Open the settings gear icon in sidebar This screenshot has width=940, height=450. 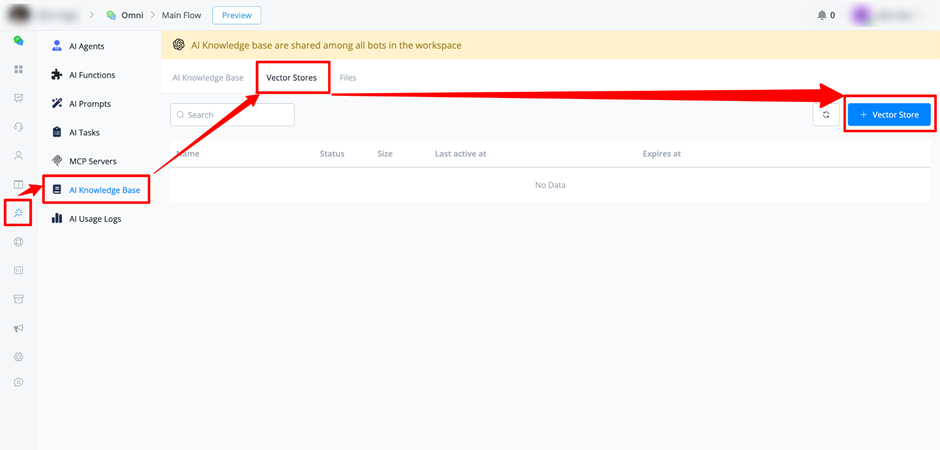pyautogui.click(x=19, y=357)
